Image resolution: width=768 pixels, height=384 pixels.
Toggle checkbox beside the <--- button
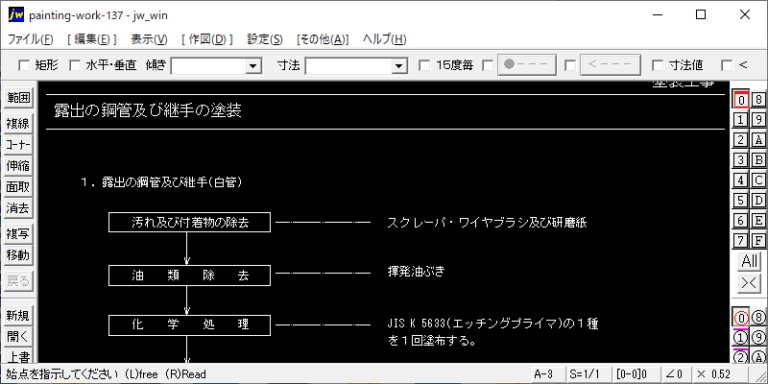[570, 65]
